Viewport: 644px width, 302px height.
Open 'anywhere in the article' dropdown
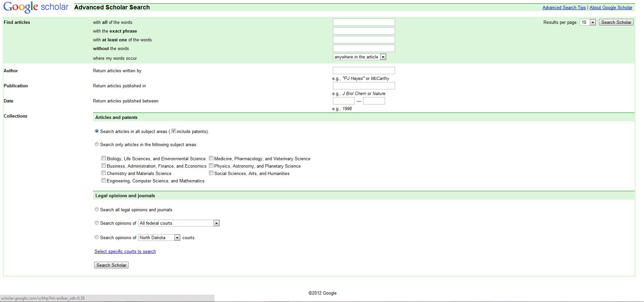(x=359, y=57)
